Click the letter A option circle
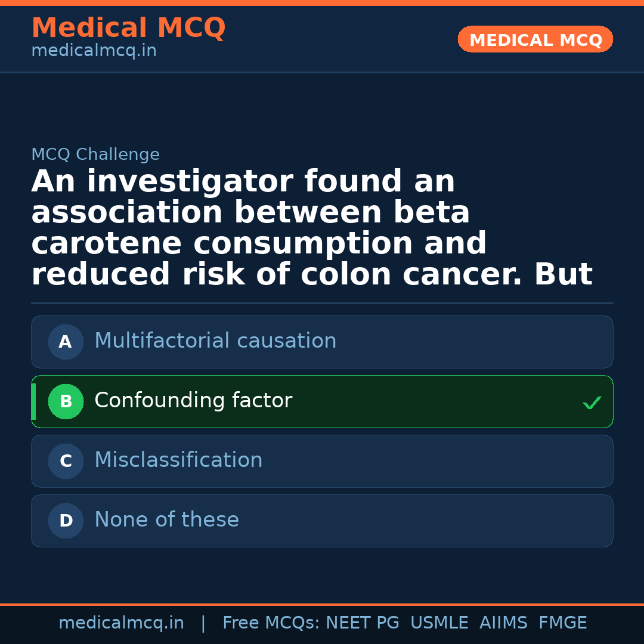This screenshot has width=644, height=644. coord(66,342)
